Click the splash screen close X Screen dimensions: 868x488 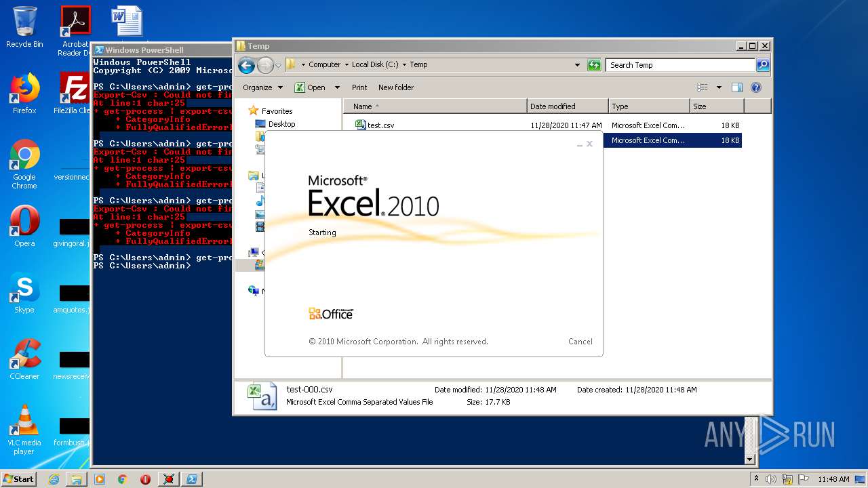(x=589, y=144)
